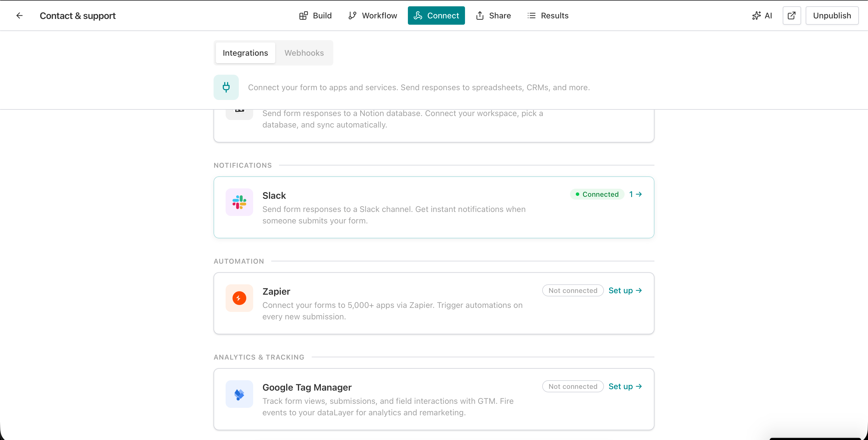
Task: Click the Share upload icon
Action: (480, 16)
